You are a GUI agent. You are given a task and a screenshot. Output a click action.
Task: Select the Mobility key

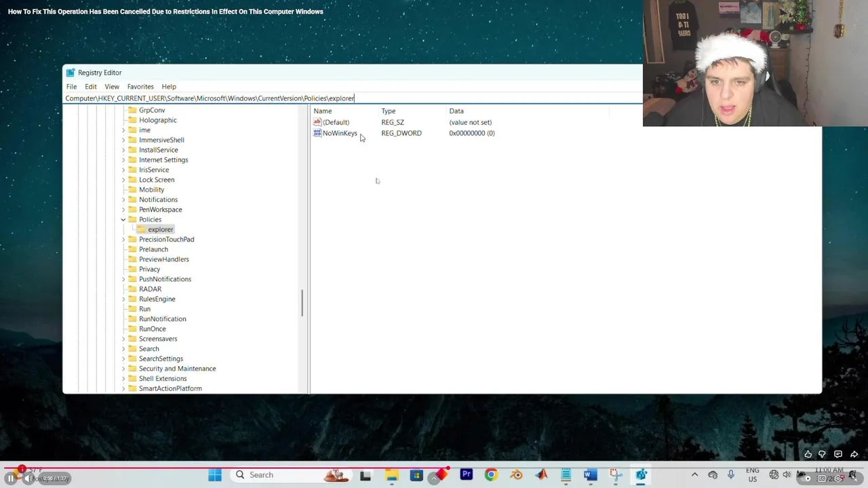point(151,190)
